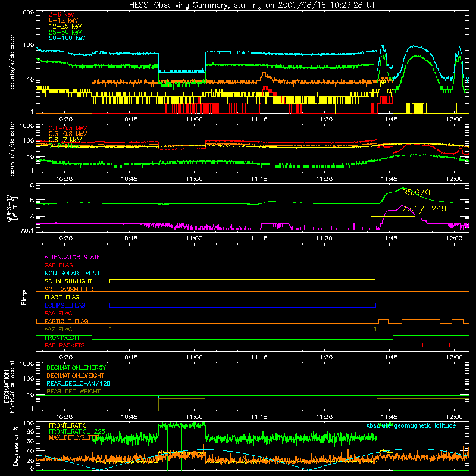Click the top panel counts/s/detector axis title

pos(12,62)
